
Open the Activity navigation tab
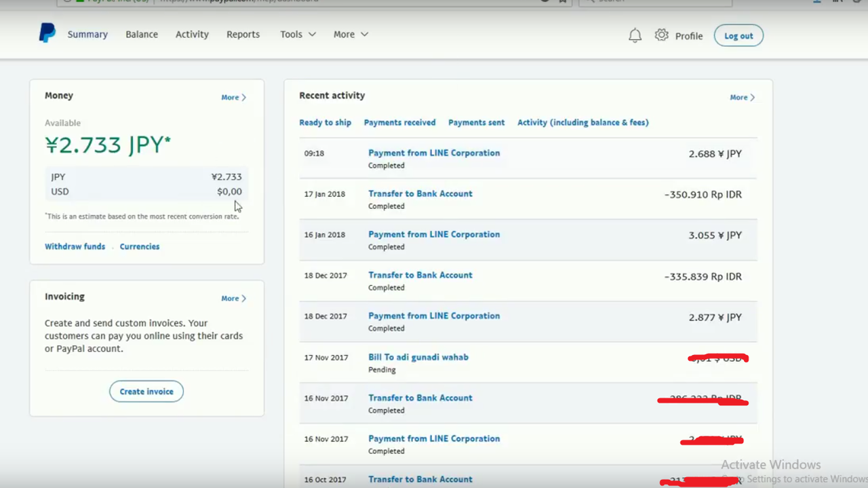[x=192, y=35]
